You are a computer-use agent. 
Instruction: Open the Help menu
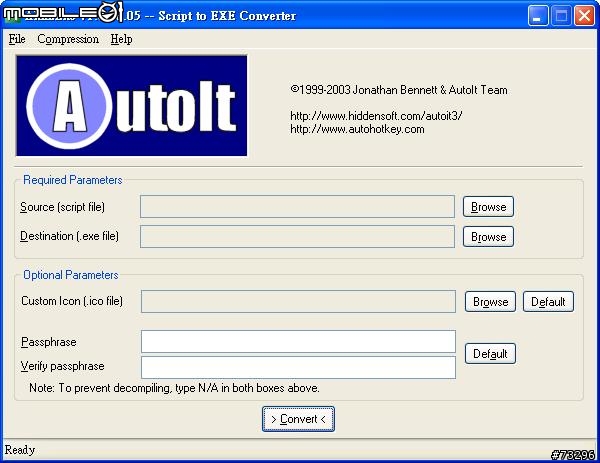click(x=121, y=39)
